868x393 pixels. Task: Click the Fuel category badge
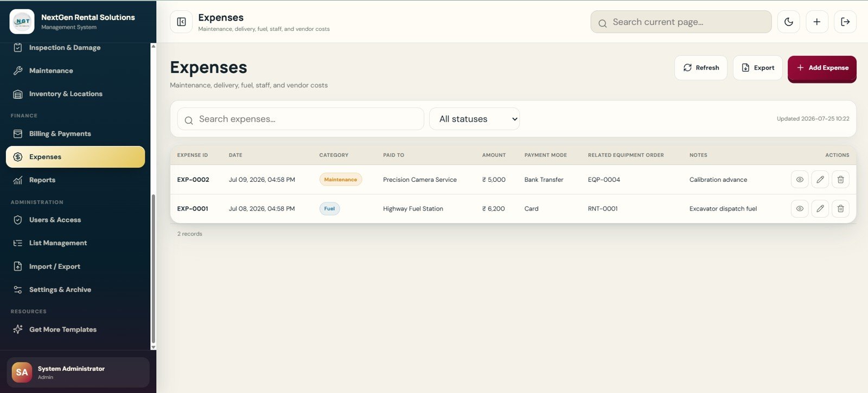[329, 208]
